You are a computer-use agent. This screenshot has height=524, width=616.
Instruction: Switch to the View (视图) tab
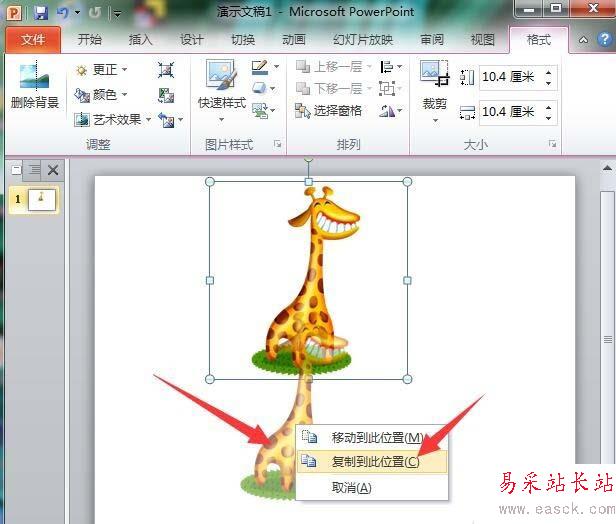tap(483, 40)
